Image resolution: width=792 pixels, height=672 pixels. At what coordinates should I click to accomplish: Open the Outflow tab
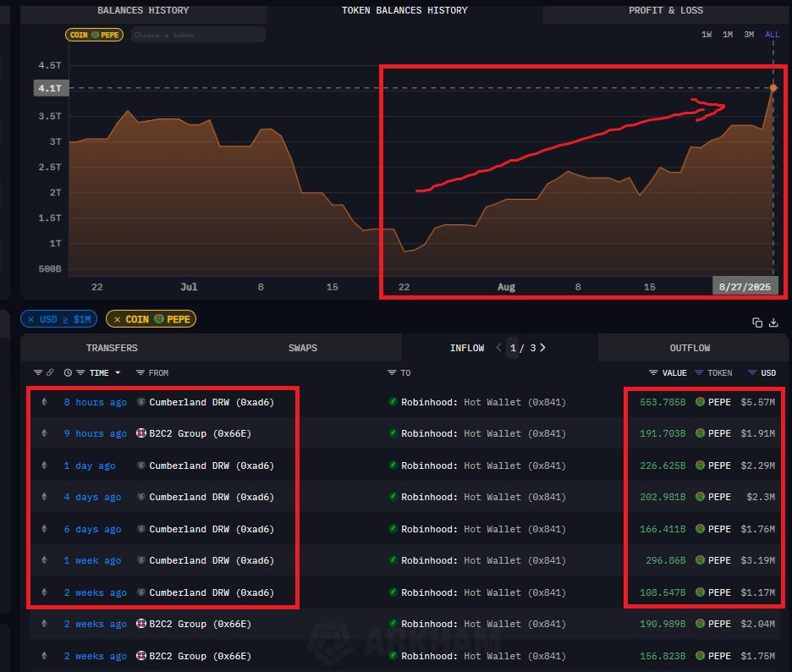(x=690, y=348)
